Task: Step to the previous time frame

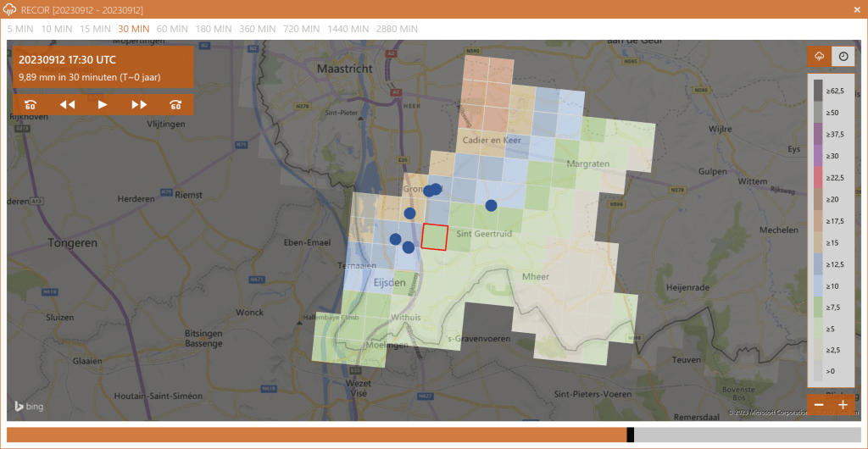Action: 67,104
